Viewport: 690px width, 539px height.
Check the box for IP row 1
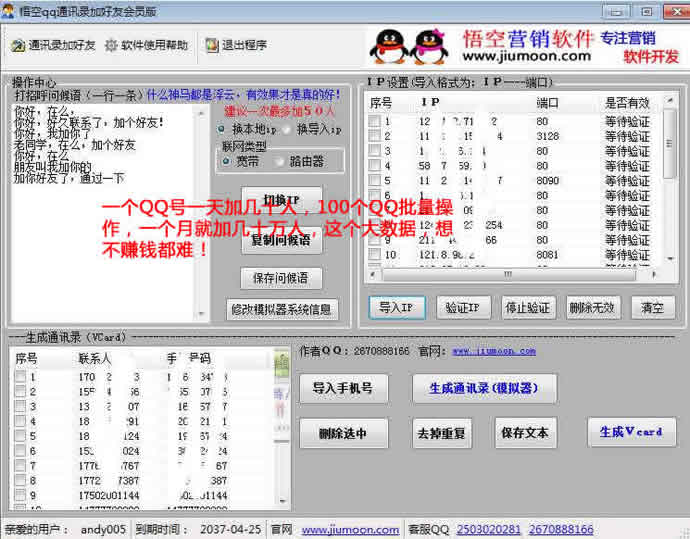tap(374, 121)
